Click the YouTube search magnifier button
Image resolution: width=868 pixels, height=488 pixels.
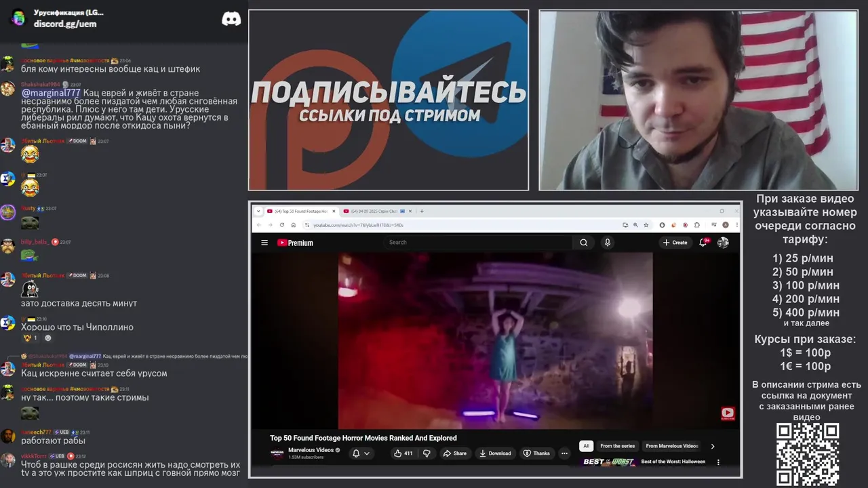tap(583, 243)
